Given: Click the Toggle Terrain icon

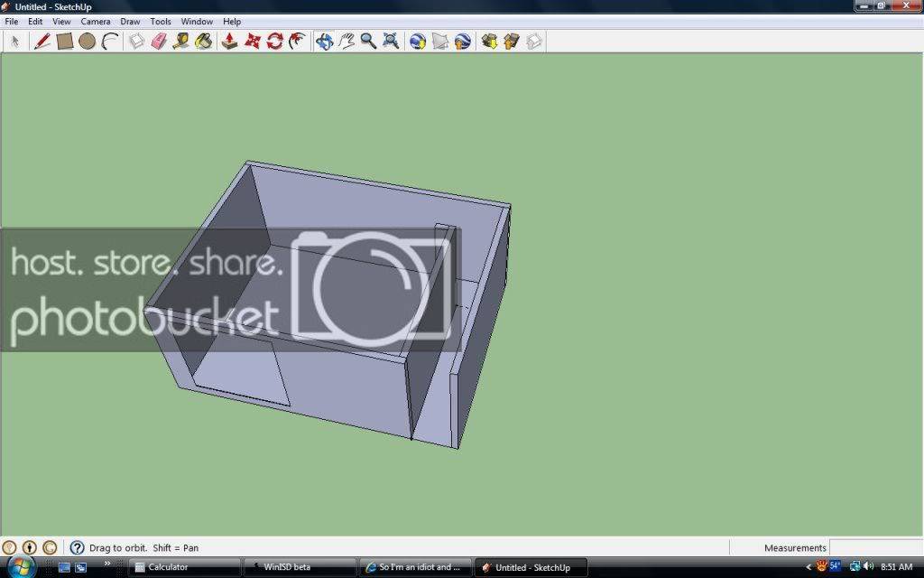Looking at the screenshot, I should 440,42.
